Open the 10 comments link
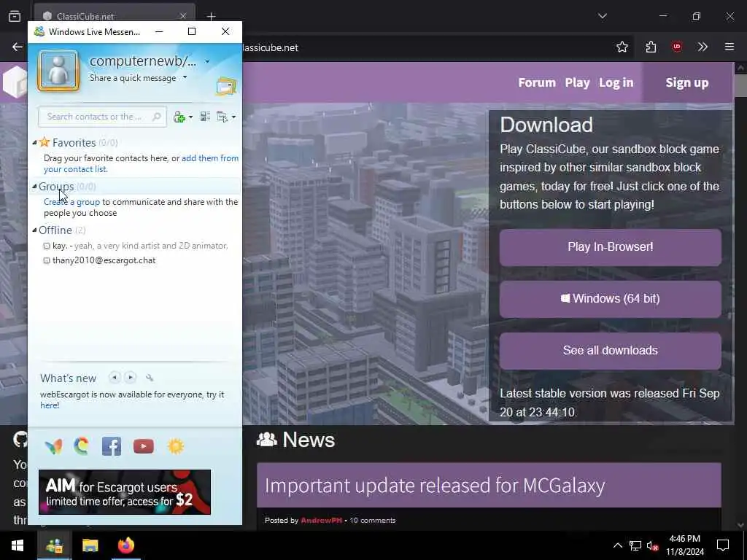Viewport: 747px width, 560px height. click(x=373, y=521)
